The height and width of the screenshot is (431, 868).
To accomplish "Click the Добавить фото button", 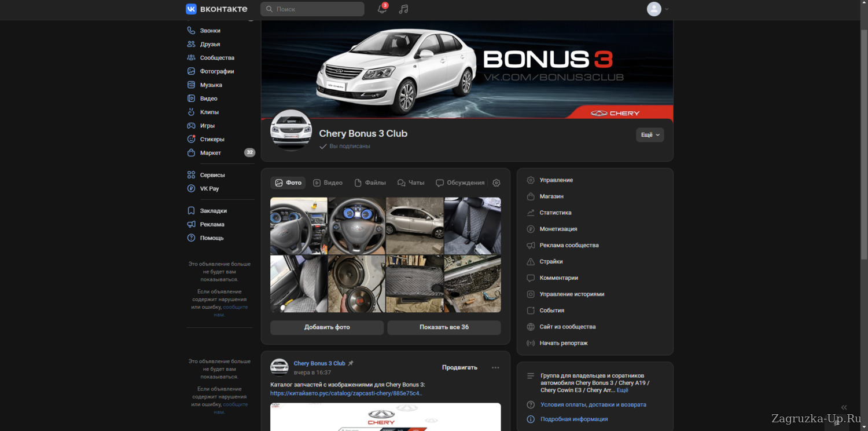I will 327,327.
